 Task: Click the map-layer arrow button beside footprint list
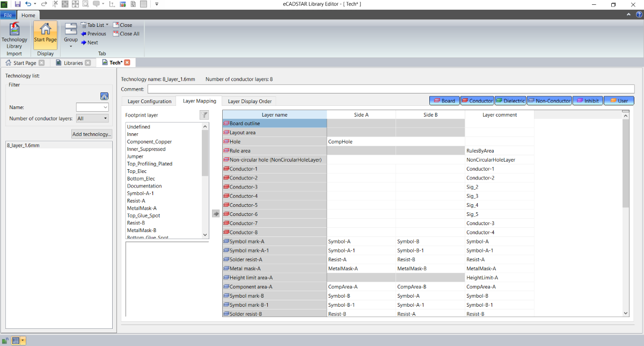[216, 214]
